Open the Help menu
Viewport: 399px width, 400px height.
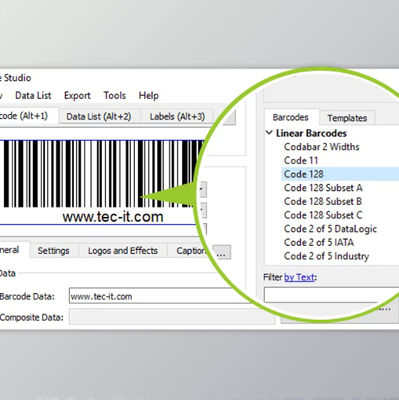click(x=149, y=96)
